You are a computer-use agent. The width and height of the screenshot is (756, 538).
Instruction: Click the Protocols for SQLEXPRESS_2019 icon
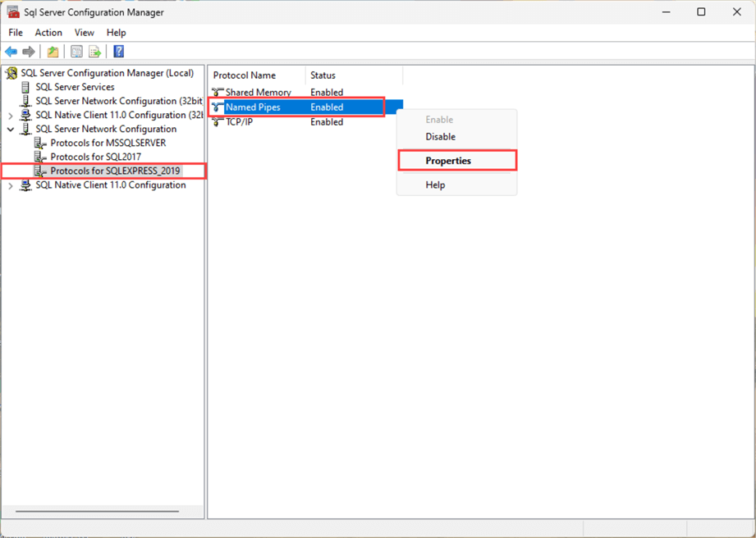[40, 171]
